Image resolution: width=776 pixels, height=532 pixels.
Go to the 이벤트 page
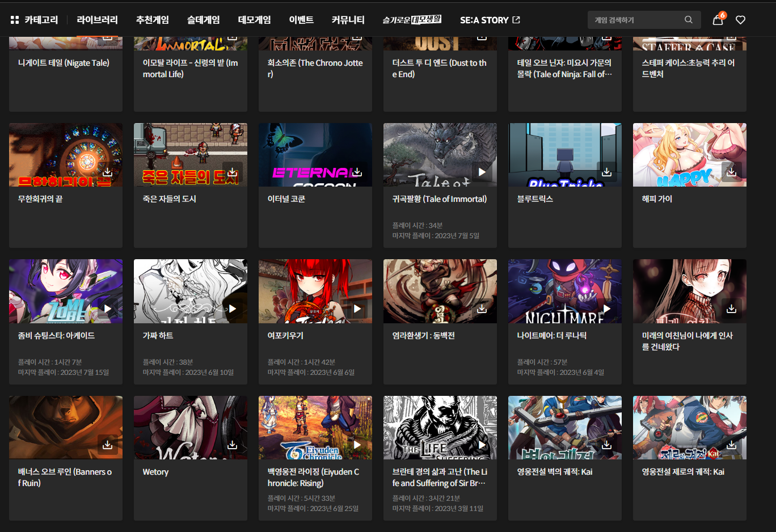(x=301, y=20)
